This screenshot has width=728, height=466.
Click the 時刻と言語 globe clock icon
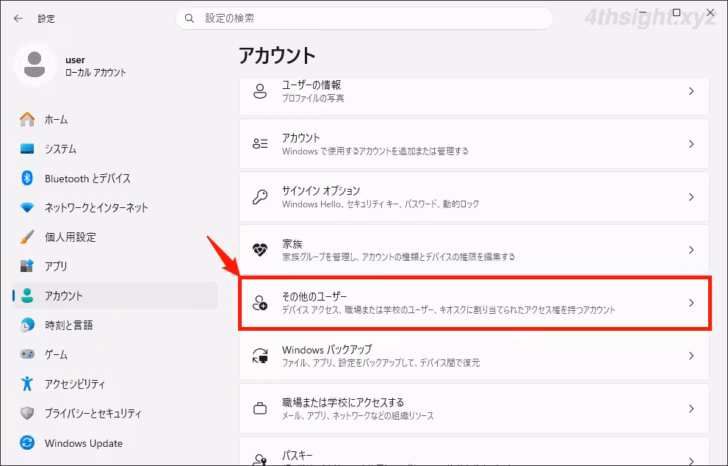tap(27, 325)
